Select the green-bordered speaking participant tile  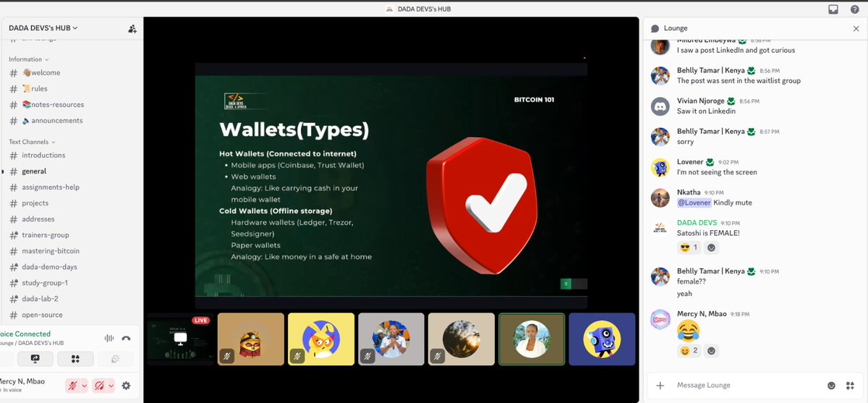coord(532,339)
